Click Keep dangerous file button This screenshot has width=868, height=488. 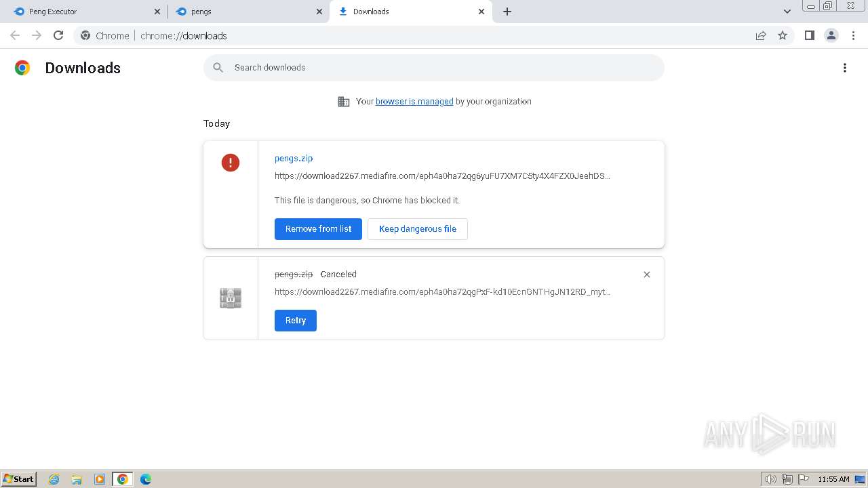(x=418, y=229)
